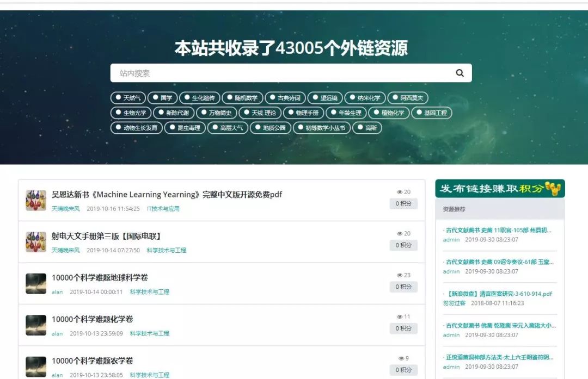This screenshot has width=588, height=379.
Task: Open the 清宫医案研究 pdf link in sidebar
Action: pos(498,295)
